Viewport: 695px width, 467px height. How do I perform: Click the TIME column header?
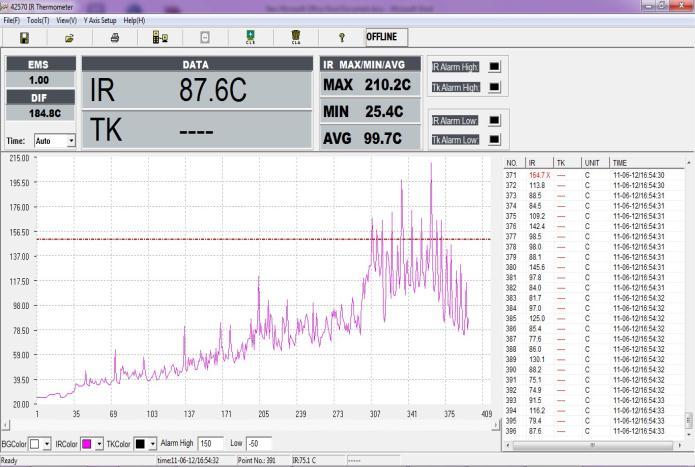coord(646,163)
